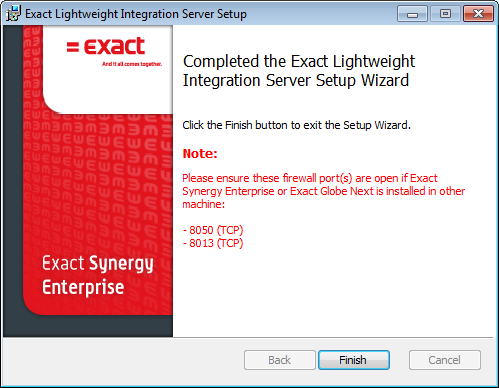
Task: Click the red Exact logo
Action: click(x=106, y=46)
